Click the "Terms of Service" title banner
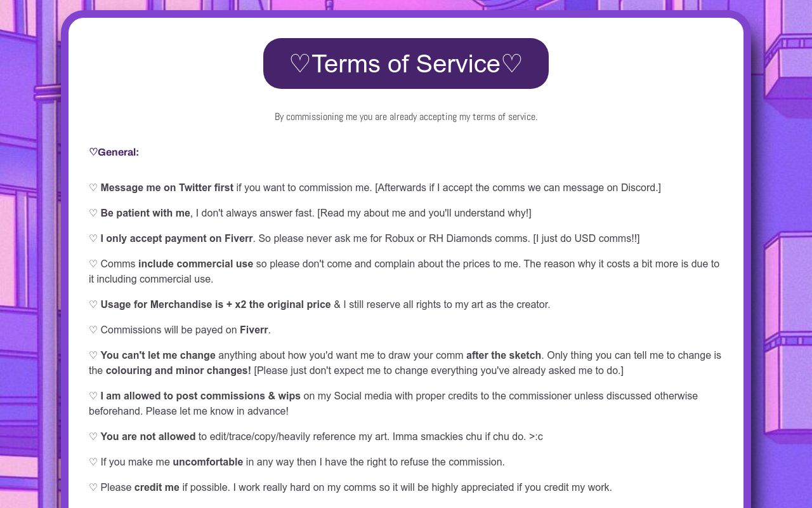 pos(406,63)
